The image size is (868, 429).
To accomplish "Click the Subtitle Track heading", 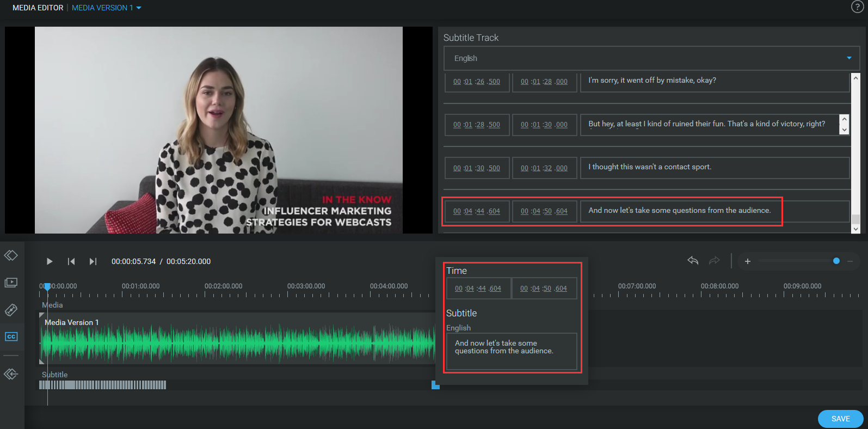I will (x=471, y=38).
